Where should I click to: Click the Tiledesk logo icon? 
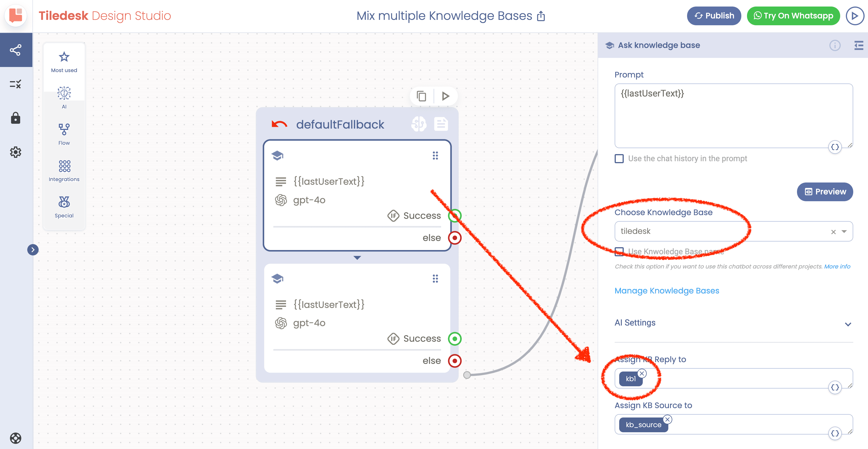coord(16,16)
